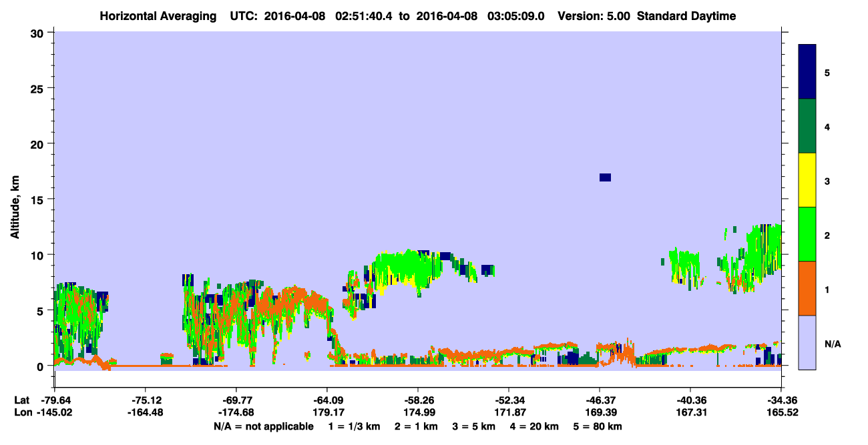Click latitude value -46.37

tap(600, 400)
